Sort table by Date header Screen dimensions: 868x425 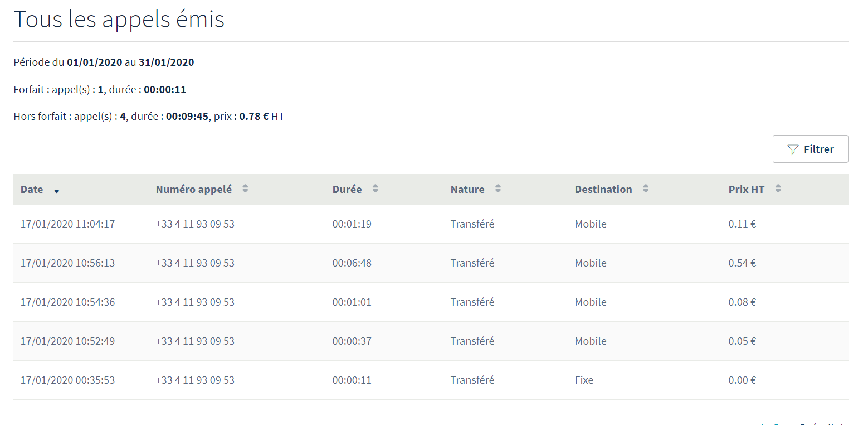point(32,189)
